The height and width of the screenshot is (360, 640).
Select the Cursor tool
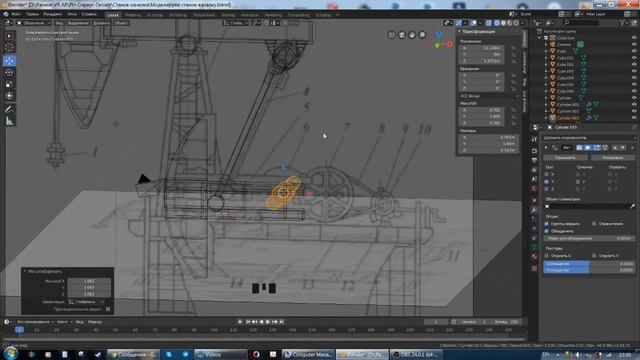point(9,47)
